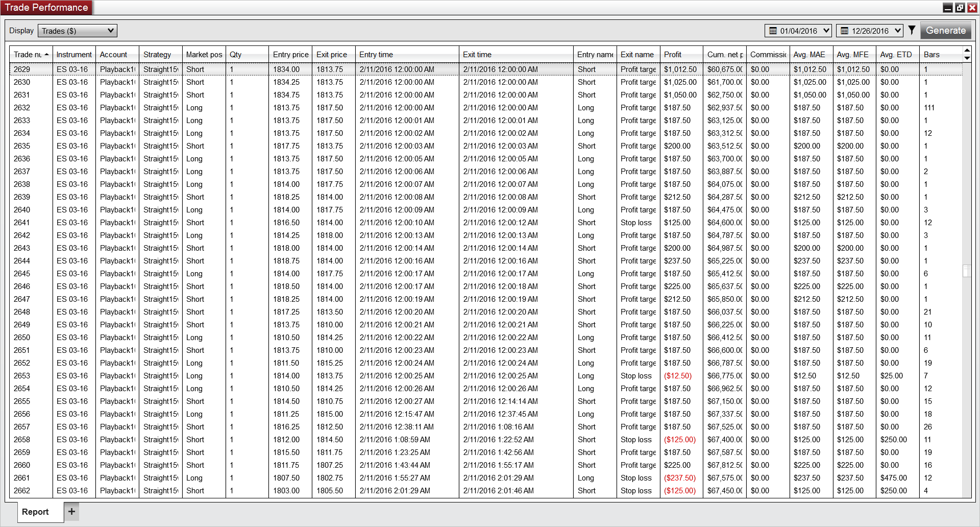Image resolution: width=980 pixels, height=527 pixels.
Task: Click the filter funnel icon
Action: pyautogui.click(x=912, y=30)
